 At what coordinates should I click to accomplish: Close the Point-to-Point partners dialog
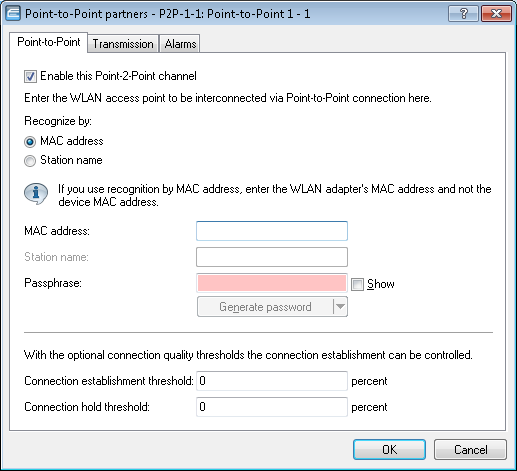496,14
